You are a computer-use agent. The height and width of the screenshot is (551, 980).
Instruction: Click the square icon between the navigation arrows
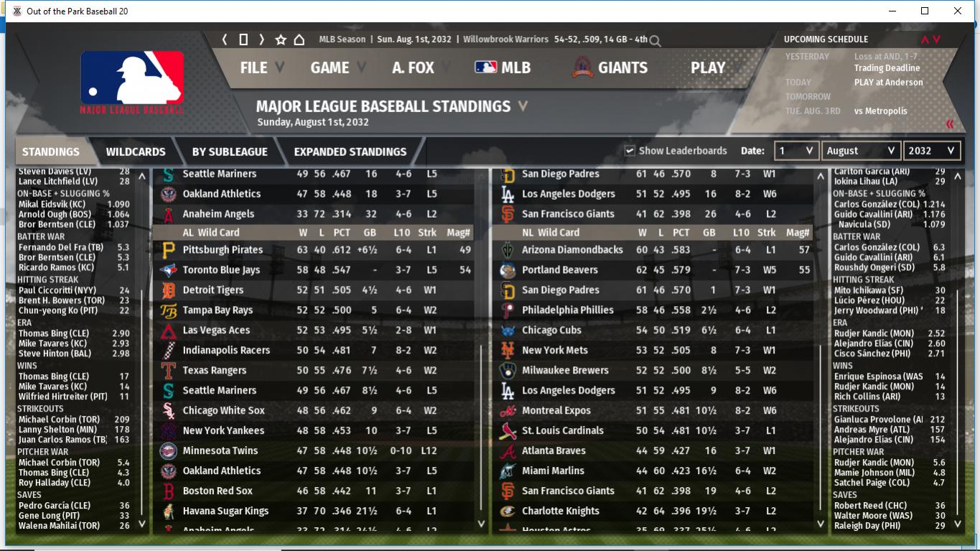tap(243, 40)
